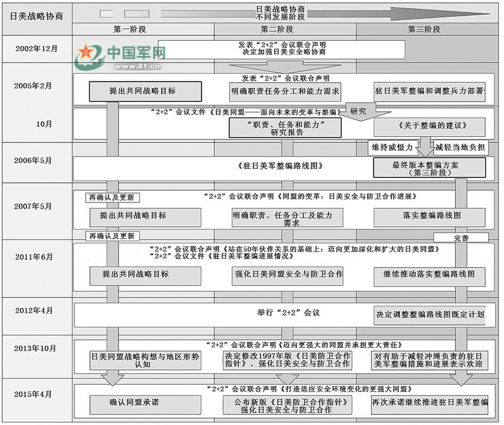The image size is (504, 425).
Task: Click the 2013年10月 date cell
Action: (37, 357)
